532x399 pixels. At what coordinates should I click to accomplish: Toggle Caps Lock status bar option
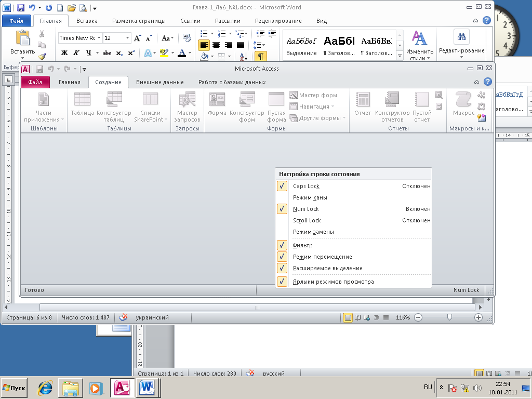pyautogui.click(x=353, y=186)
